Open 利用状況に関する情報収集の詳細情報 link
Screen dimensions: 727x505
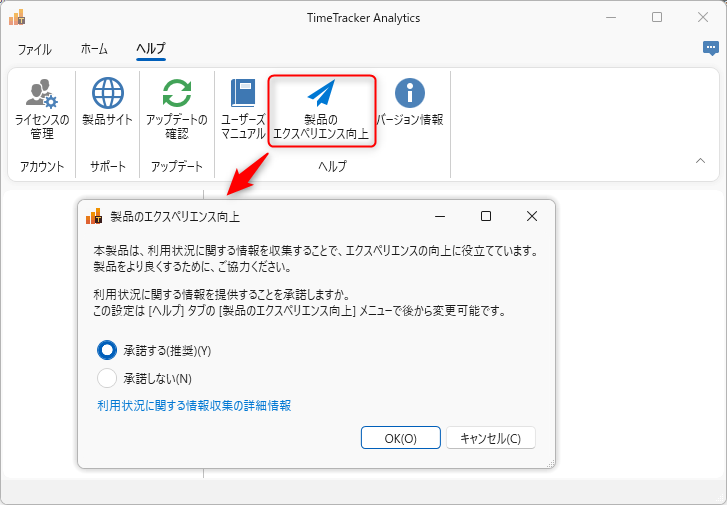(x=194, y=406)
